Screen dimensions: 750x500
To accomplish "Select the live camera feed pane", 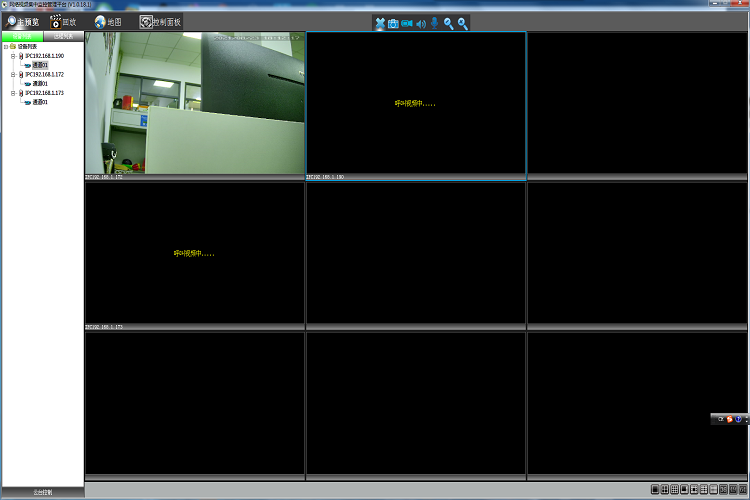I will click(194, 103).
